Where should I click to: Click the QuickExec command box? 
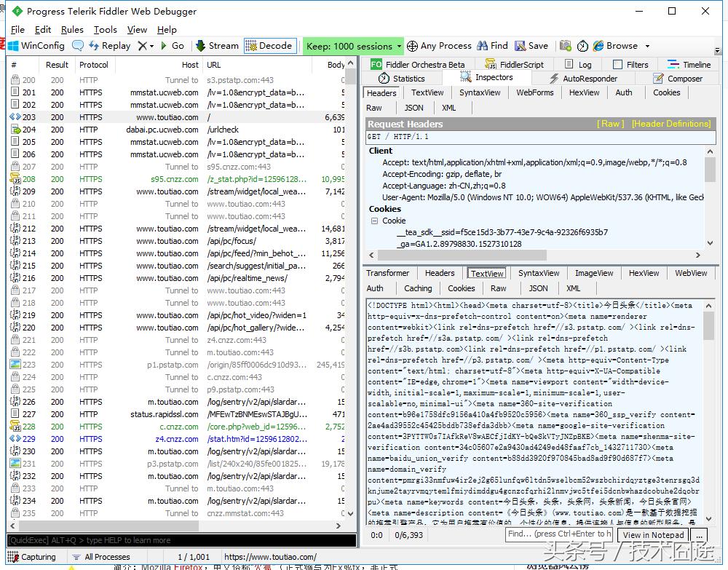pos(181,540)
